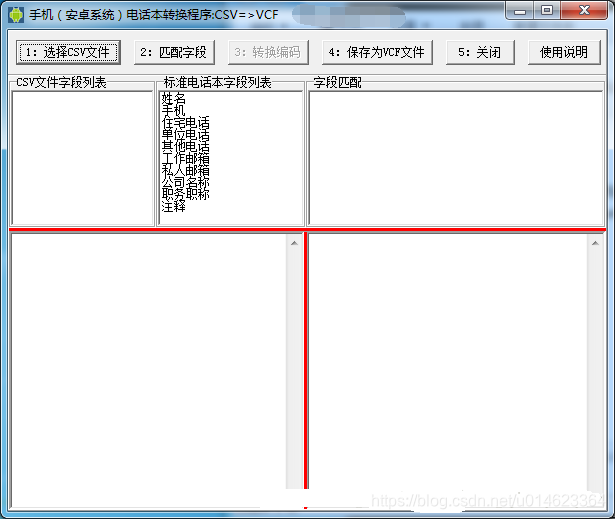Maximize the converter window

coord(547,11)
